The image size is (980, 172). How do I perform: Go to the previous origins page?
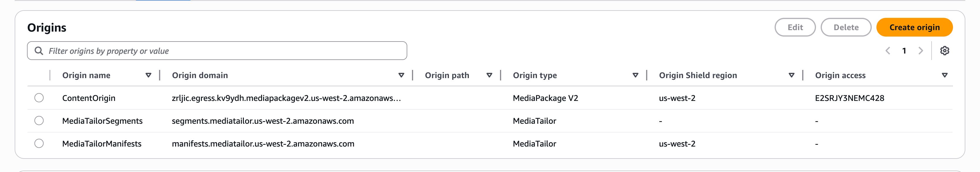tap(888, 50)
